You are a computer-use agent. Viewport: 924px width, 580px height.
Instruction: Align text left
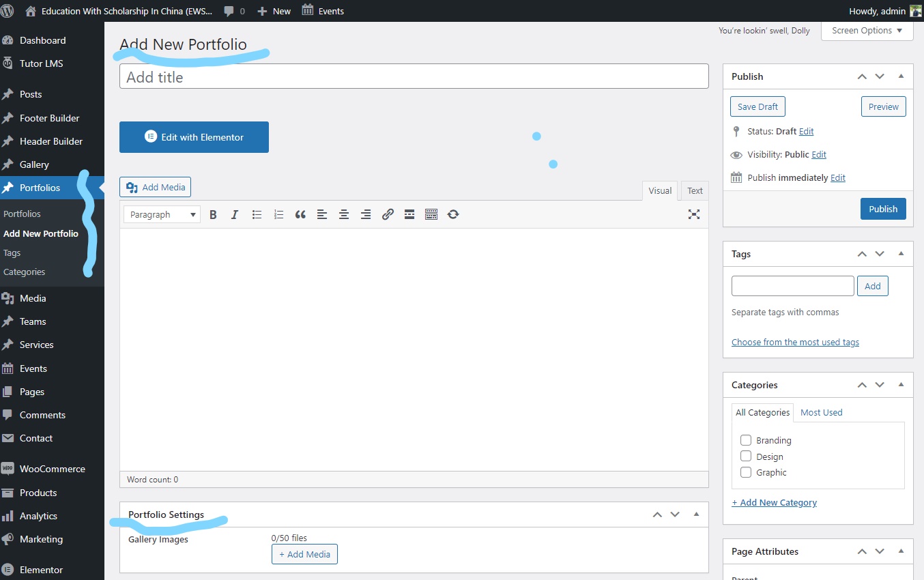(322, 214)
